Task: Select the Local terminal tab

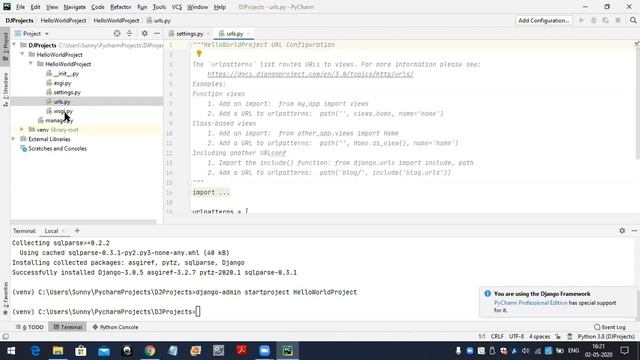Action: point(51,231)
